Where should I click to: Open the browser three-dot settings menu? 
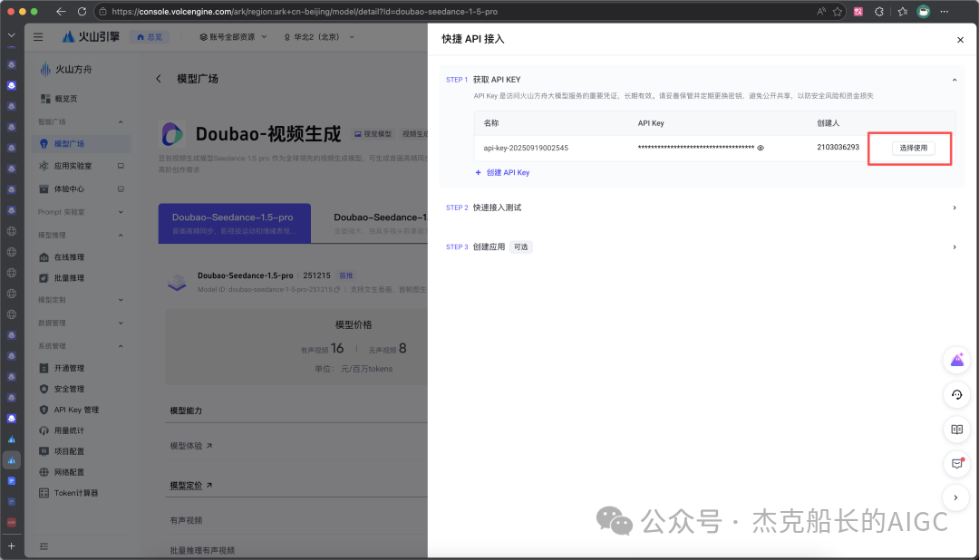pyautogui.click(x=944, y=11)
